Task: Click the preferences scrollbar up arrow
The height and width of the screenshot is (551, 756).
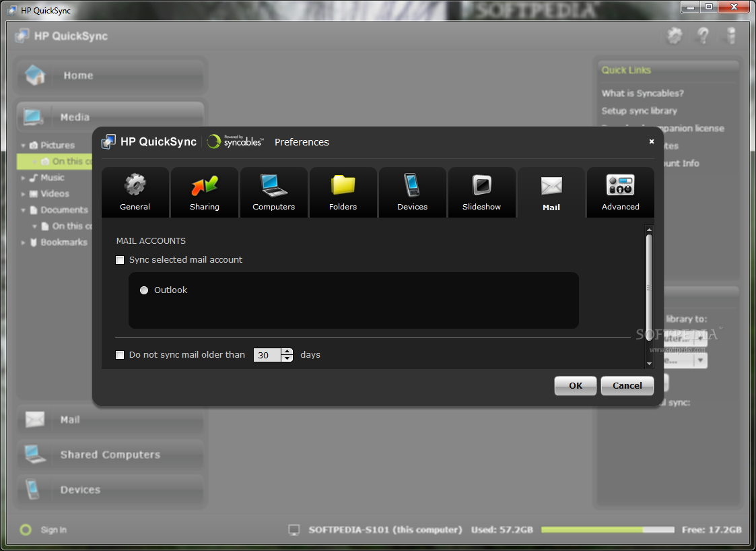Action: [x=649, y=230]
